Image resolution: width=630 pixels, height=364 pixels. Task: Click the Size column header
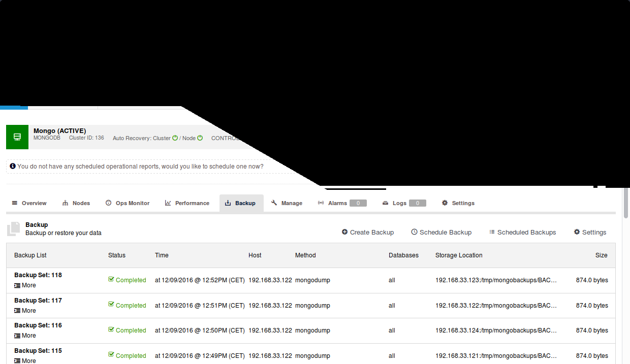pyautogui.click(x=602, y=255)
